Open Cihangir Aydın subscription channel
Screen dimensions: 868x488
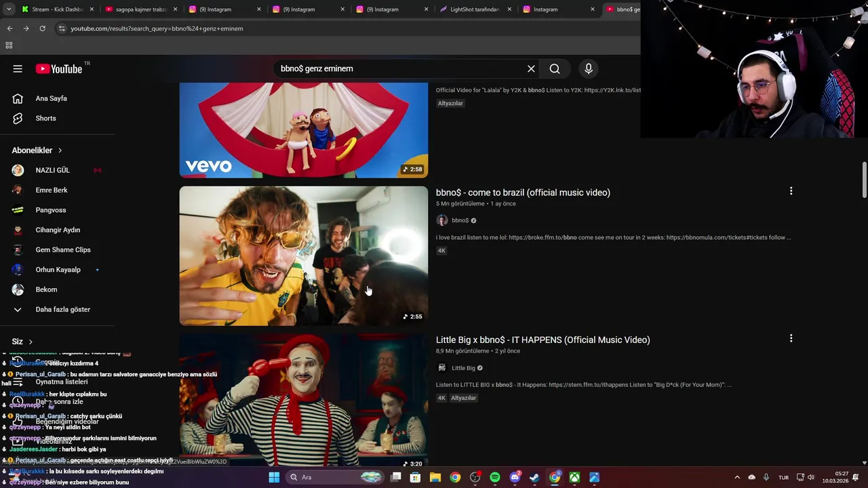(x=58, y=230)
